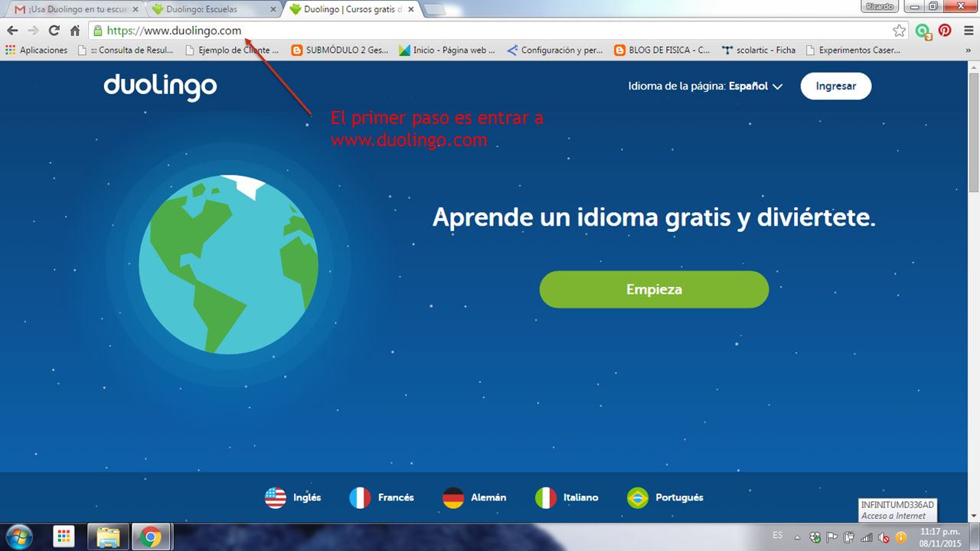Open the Ejemplo de Cliente bookmark
Image resolution: width=980 pixels, height=551 pixels.
pyautogui.click(x=232, y=51)
